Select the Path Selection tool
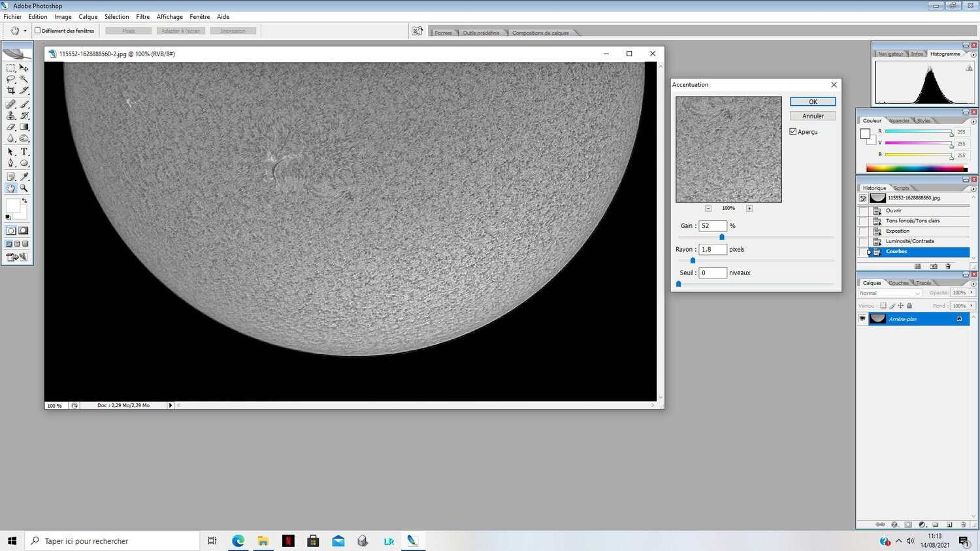This screenshot has height=551, width=980. click(10, 152)
